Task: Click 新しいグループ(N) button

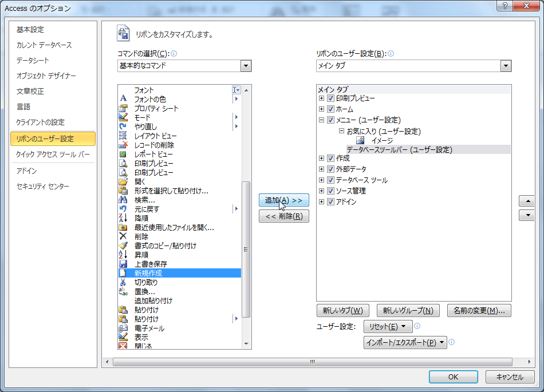Action: point(408,311)
